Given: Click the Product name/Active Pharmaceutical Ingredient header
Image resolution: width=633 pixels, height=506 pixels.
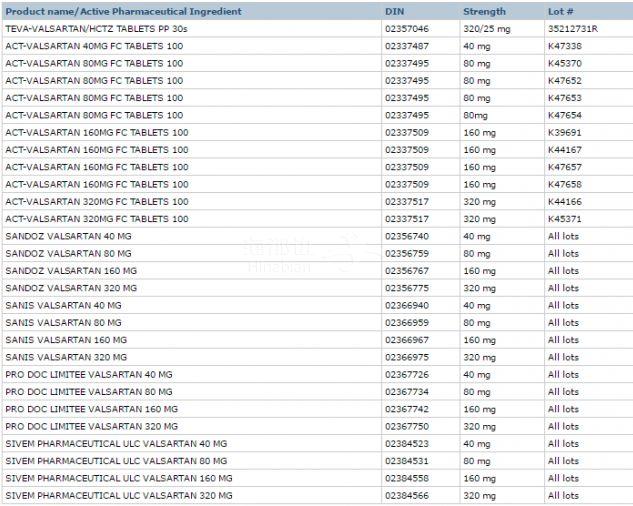Looking at the screenshot, I should pyautogui.click(x=124, y=12).
